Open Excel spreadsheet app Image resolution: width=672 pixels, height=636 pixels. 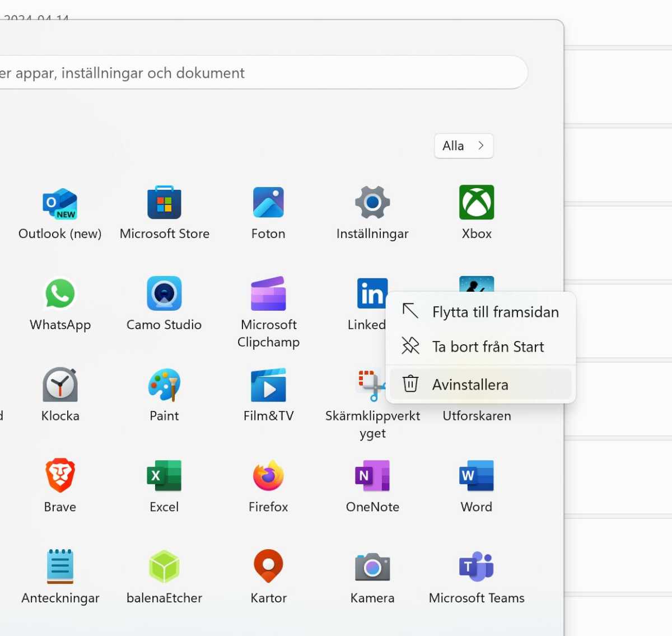pyautogui.click(x=164, y=476)
